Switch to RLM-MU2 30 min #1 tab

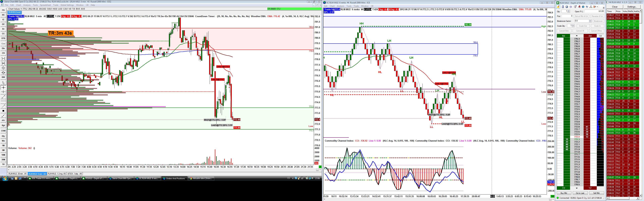click(x=17, y=174)
